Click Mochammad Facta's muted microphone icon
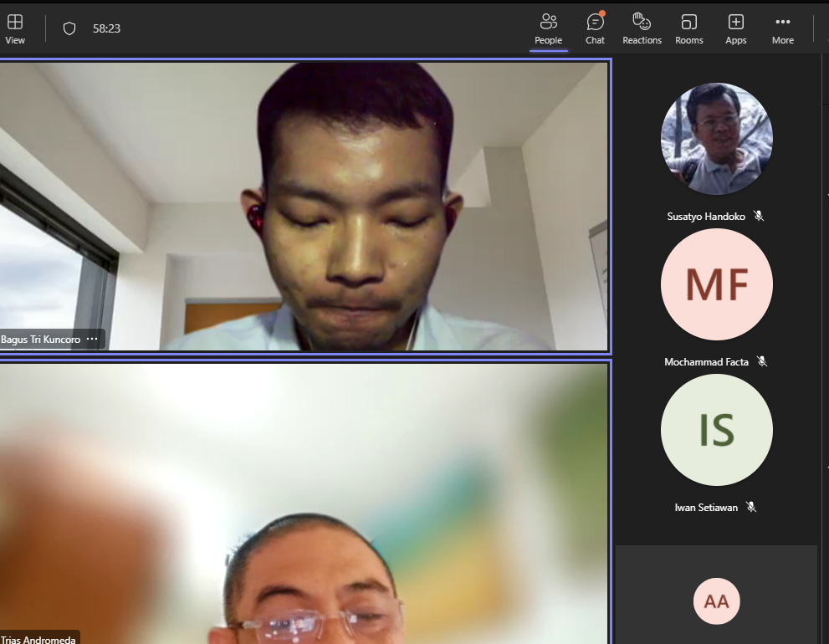829x644 pixels. 761,361
